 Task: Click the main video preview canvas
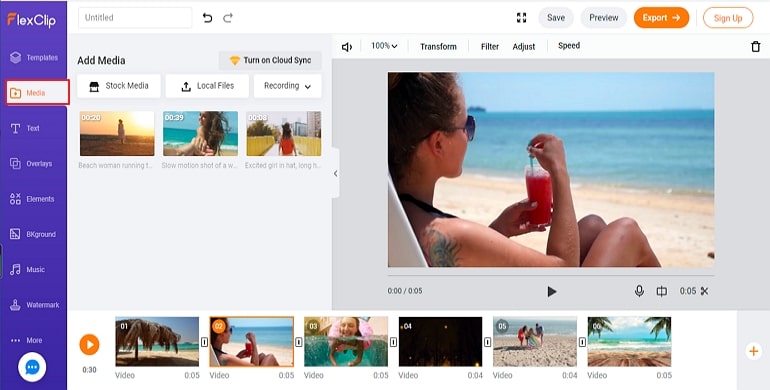pyautogui.click(x=551, y=170)
